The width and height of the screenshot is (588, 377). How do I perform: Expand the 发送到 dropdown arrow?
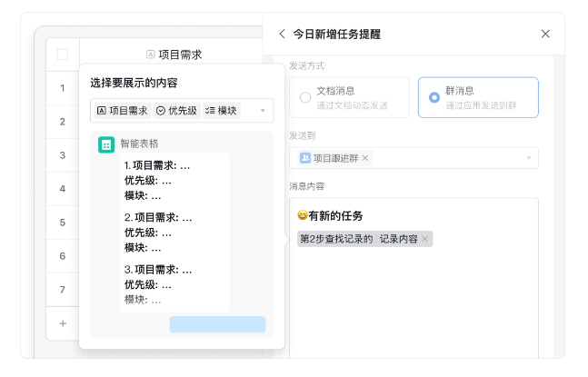(x=528, y=158)
